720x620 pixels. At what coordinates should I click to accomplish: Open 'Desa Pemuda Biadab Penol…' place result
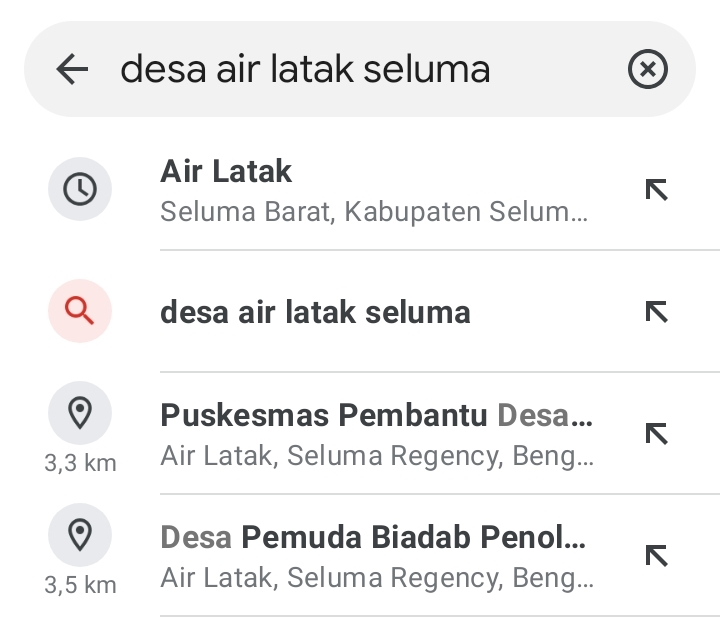point(360,556)
